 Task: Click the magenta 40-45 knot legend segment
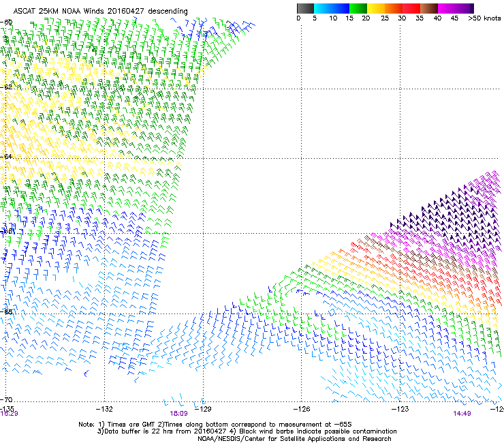(x=447, y=8)
